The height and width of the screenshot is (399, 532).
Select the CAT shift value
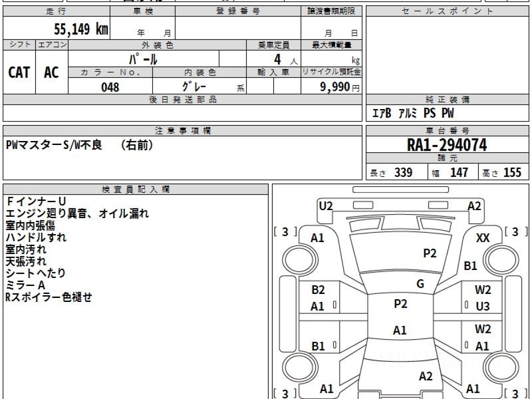(19, 72)
